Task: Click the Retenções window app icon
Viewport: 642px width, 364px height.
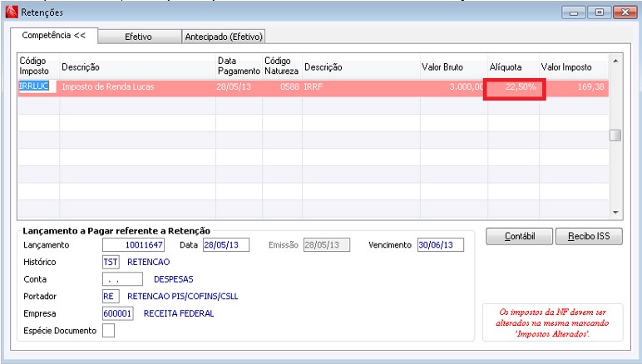Action: 12,12
